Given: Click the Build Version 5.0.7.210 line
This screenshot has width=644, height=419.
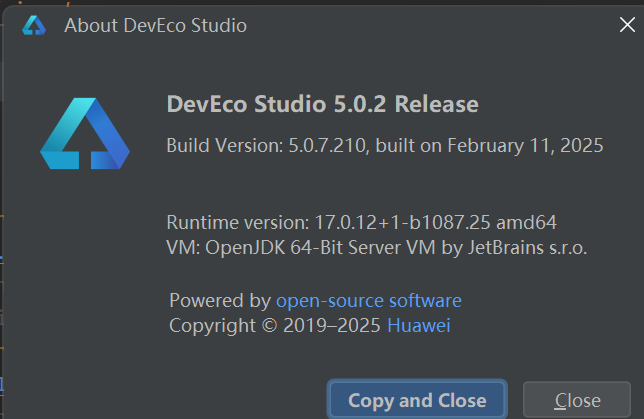Looking at the screenshot, I should [x=385, y=145].
